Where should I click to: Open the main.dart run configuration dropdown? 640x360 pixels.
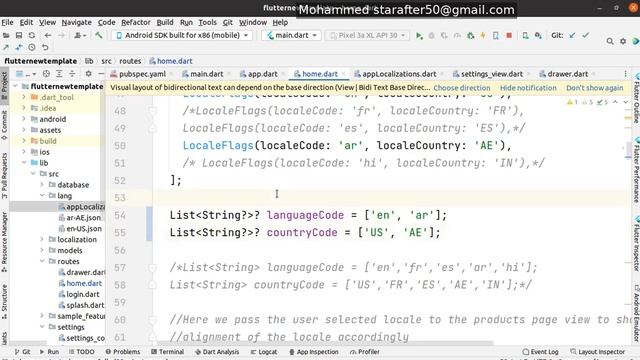coord(291,36)
